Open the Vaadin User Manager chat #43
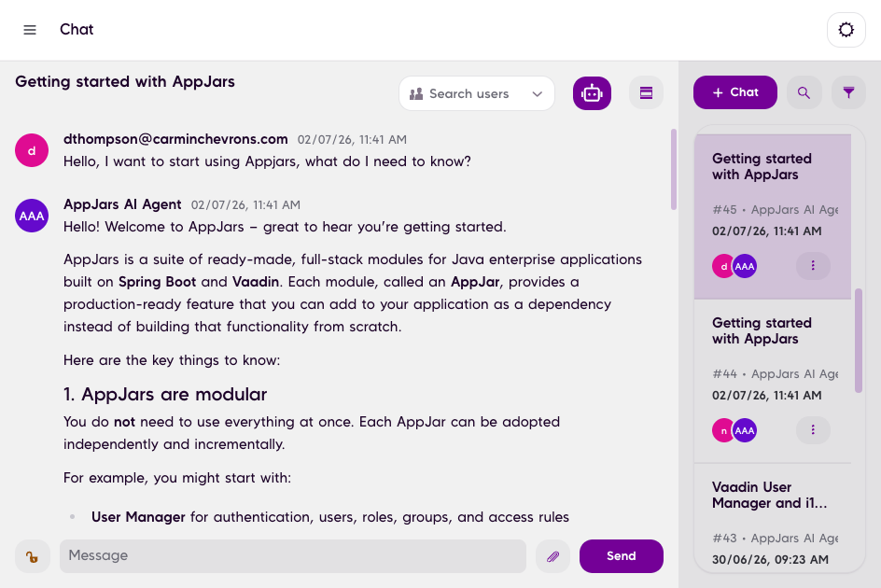The height and width of the screenshot is (588, 881). coord(773,518)
